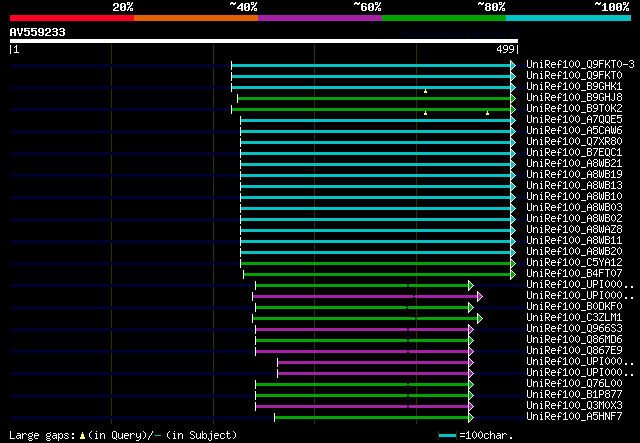The image size is (640, 443).
Task: Click the arrowhead ending the UniRef100_B4FT07 bar
Action: (513, 275)
